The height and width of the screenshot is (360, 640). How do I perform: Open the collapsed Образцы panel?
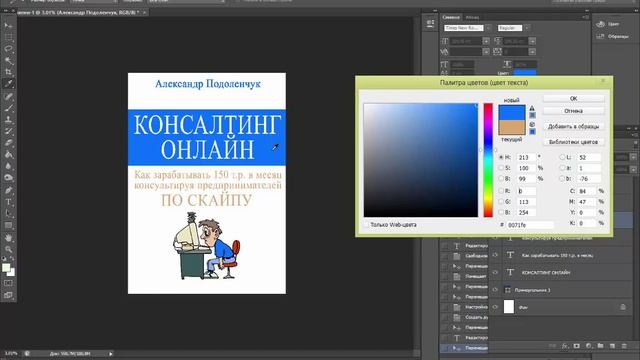[612, 36]
